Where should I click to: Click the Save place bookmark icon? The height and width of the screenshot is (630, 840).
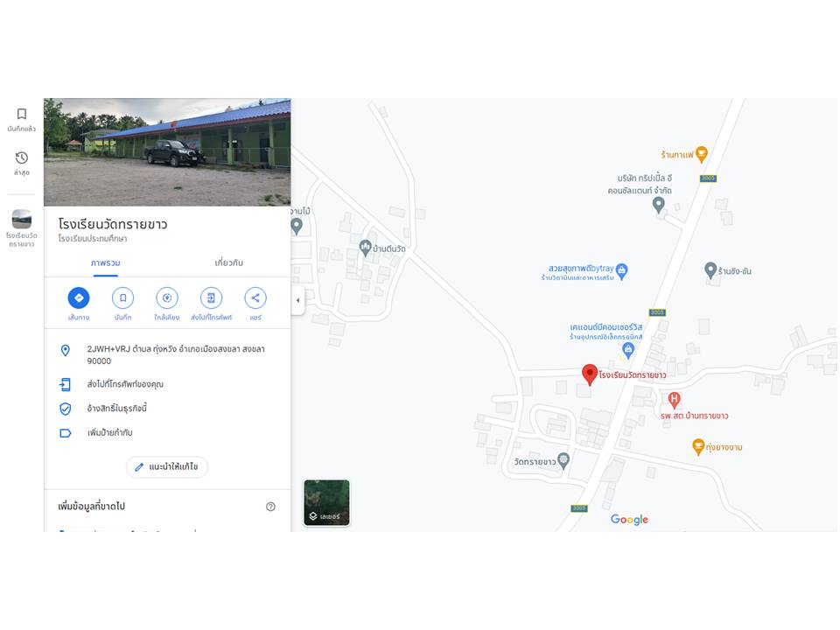122,297
